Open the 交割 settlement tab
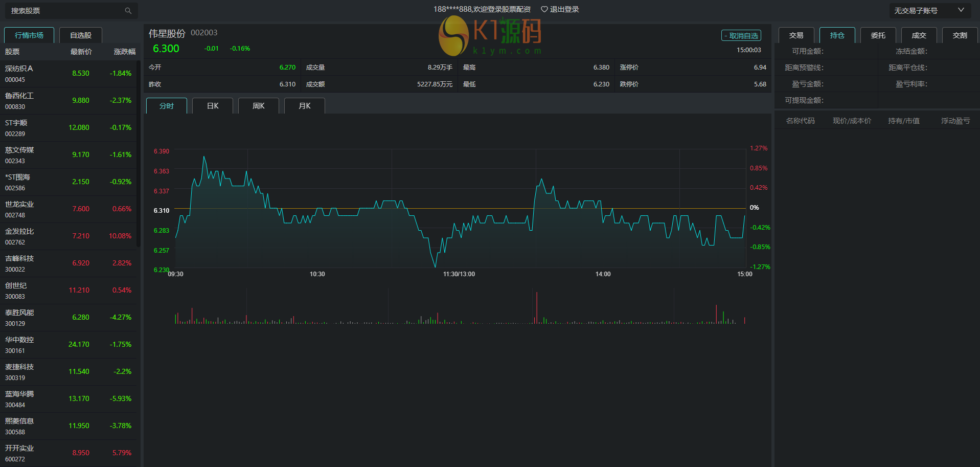 960,35
